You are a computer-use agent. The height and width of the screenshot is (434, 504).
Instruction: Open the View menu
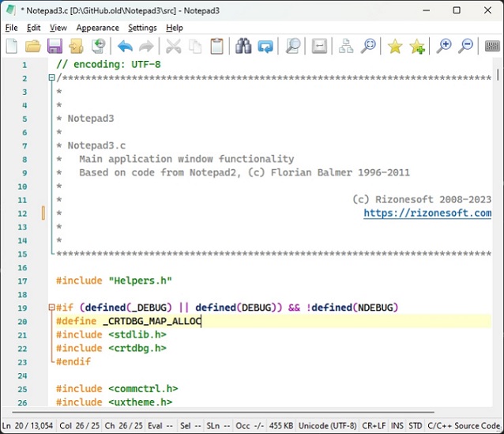point(58,28)
